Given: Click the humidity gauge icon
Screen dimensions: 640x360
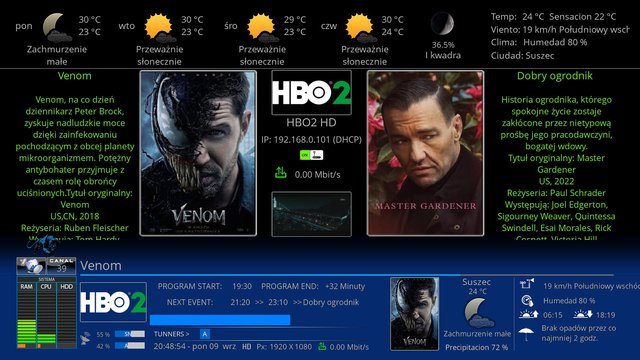Looking at the screenshot, I should click(527, 301).
